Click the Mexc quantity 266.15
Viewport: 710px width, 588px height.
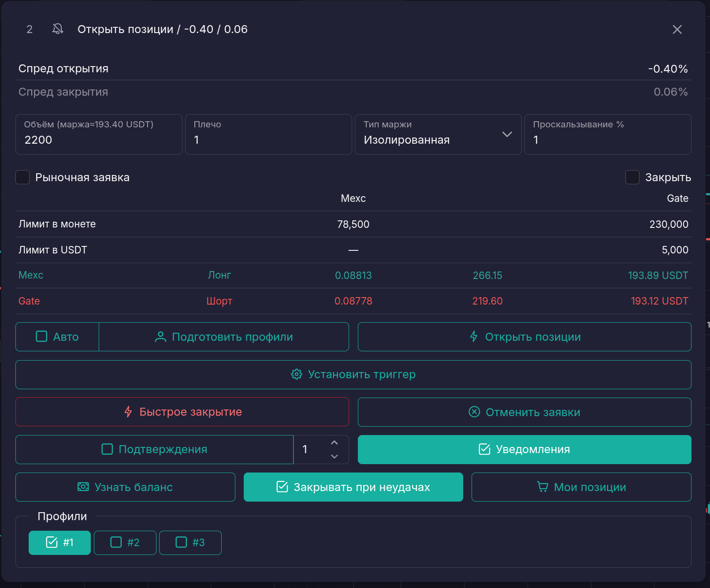pyautogui.click(x=487, y=275)
